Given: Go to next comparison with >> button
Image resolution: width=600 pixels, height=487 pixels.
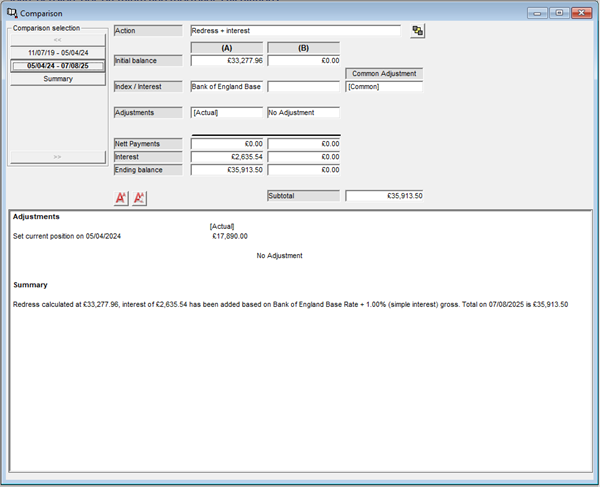Looking at the screenshot, I should [x=58, y=157].
